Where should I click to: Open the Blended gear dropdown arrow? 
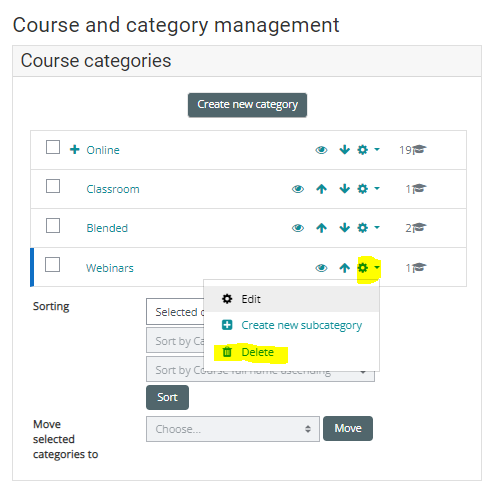point(377,228)
